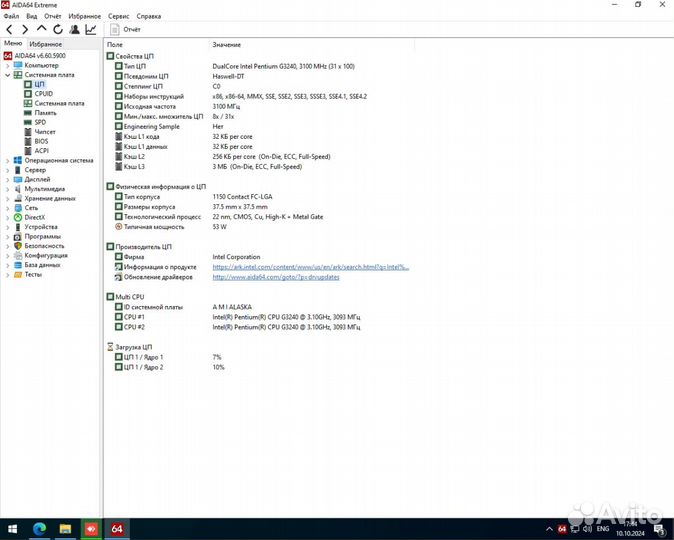Screen dimensions: 674x540
Task: Launch Microsoft Edge from the taskbar
Action: (x=40, y=527)
